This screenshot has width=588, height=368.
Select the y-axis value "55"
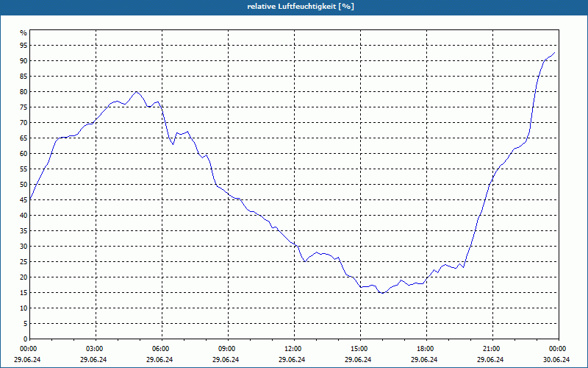click(24, 169)
